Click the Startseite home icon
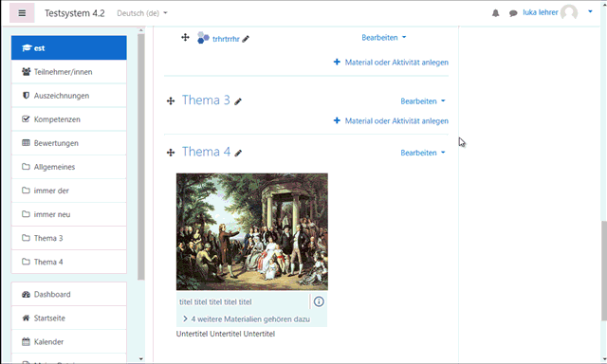 pos(26,318)
